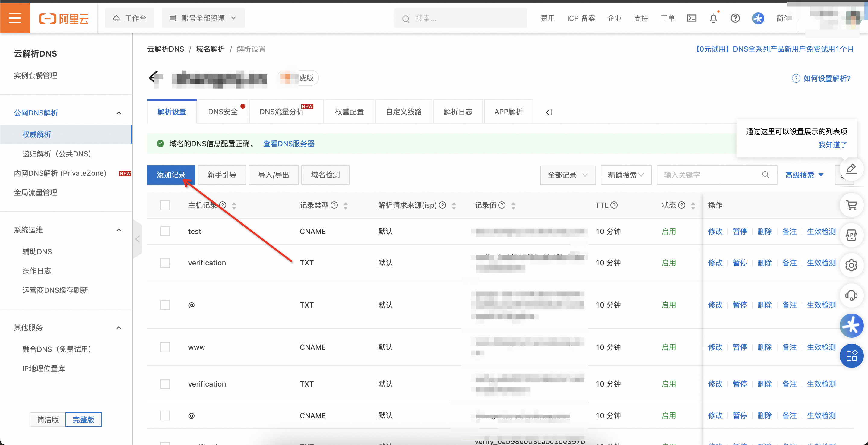The width and height of the screenshot is (868, 445).
Task: Collapse the 公网DNS解析 sidebar section
Action: (x=119, y=113)
